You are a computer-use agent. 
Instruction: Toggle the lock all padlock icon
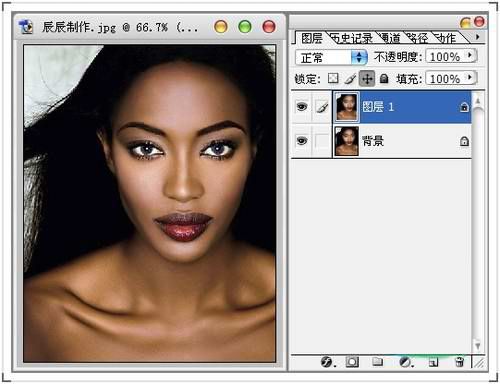(384, 79)
